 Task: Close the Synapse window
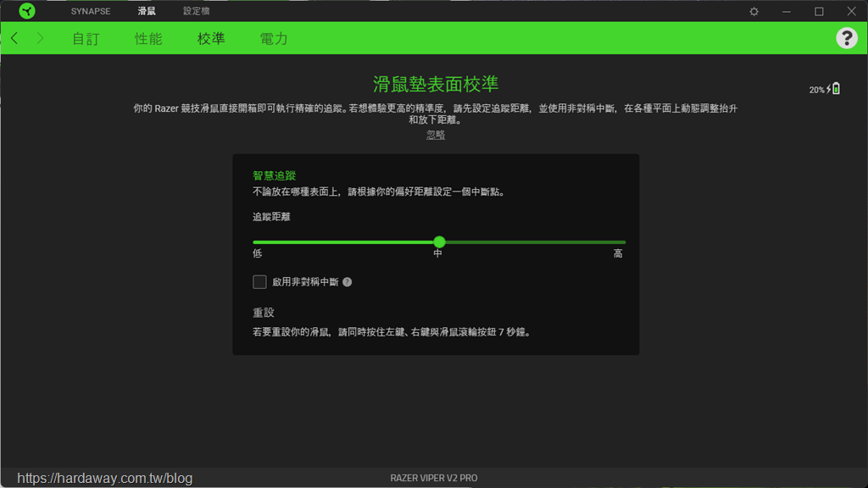tap(851, 11)
